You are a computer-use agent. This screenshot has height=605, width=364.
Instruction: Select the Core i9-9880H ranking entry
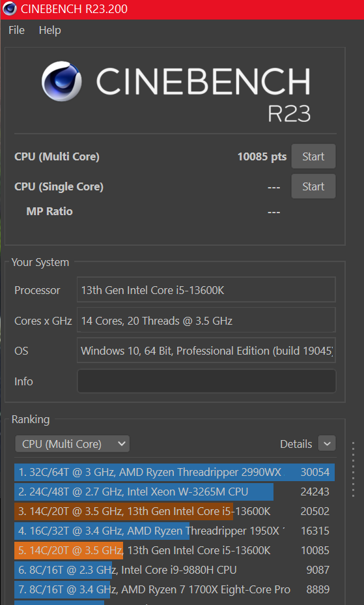coord(175,570)
